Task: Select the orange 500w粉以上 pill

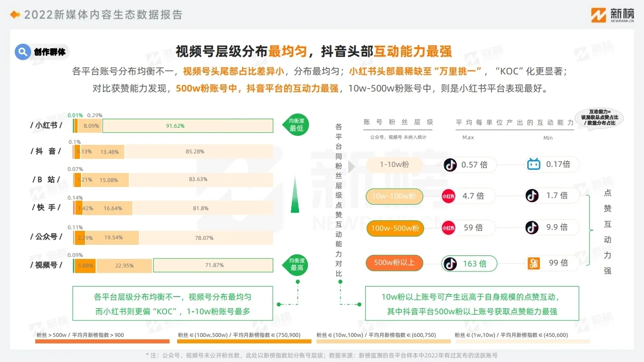Action: point(394,262)
